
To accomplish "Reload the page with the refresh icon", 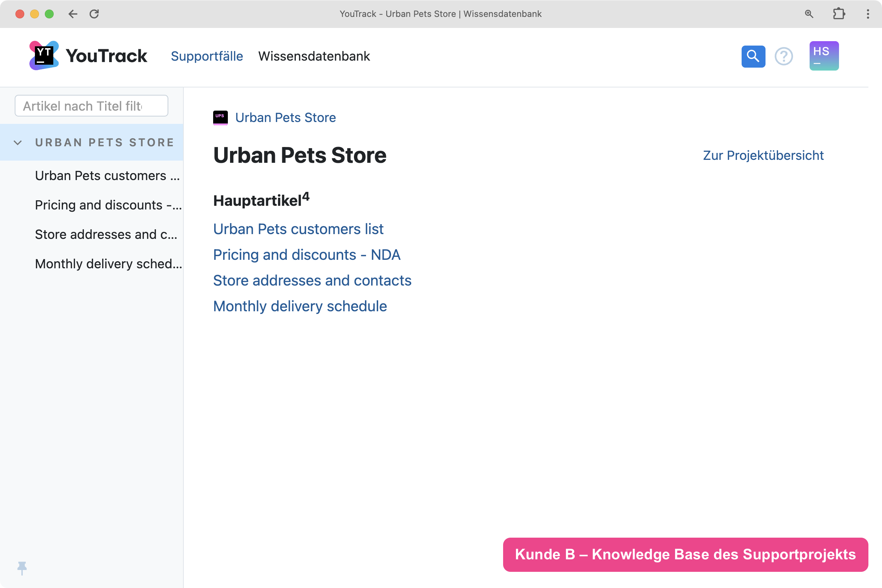I will tap(94, 14).
